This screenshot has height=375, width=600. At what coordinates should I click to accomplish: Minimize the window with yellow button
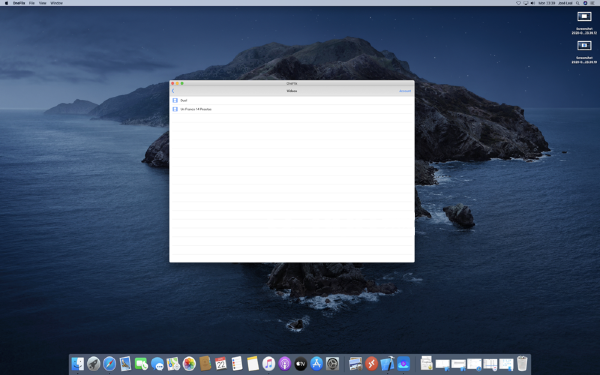pos(177,83)
